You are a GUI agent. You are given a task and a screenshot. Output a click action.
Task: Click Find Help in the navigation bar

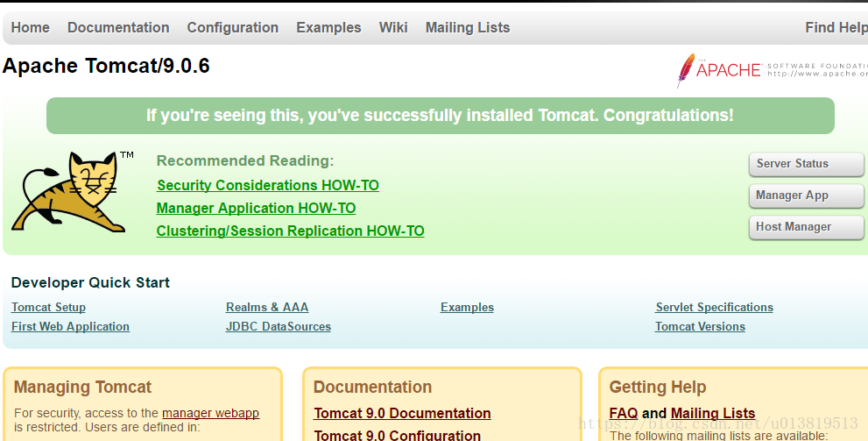[836, 28]
